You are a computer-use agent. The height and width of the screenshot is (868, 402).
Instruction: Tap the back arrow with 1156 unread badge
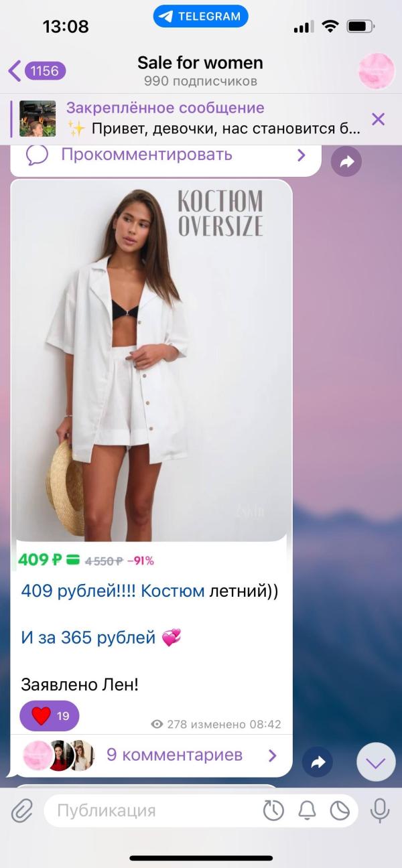tap(36, 70)
